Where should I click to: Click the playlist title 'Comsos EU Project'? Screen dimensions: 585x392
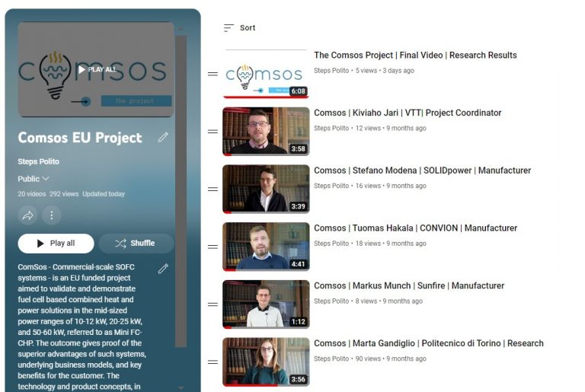(80, 138)
